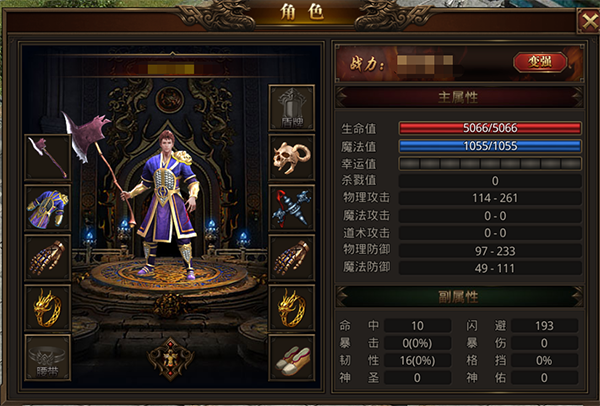Click the 副属性 section header
The image size is (600, 406).
tap(459, 297)
